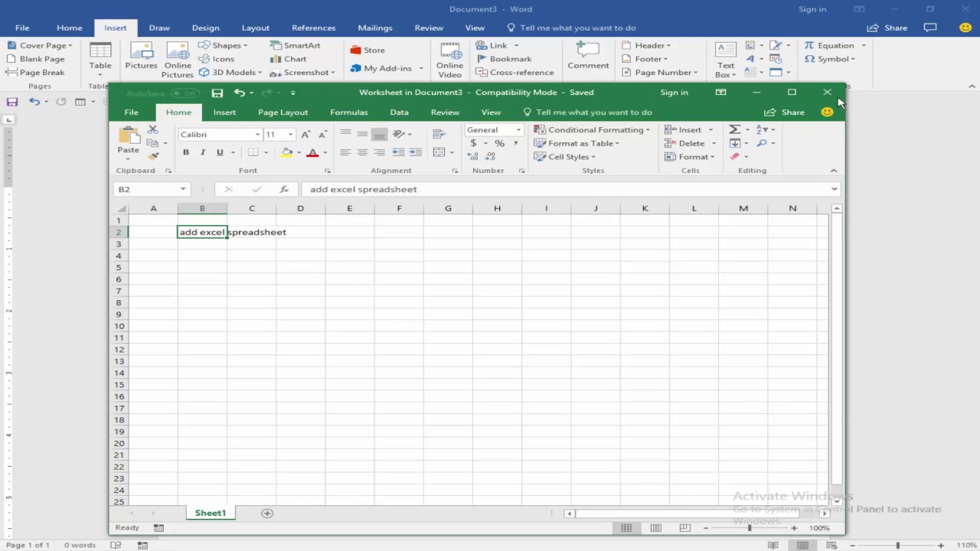Insert an Online Video from Word ribbon
This screenshot has width=980, height=551.
pos(450,60)
